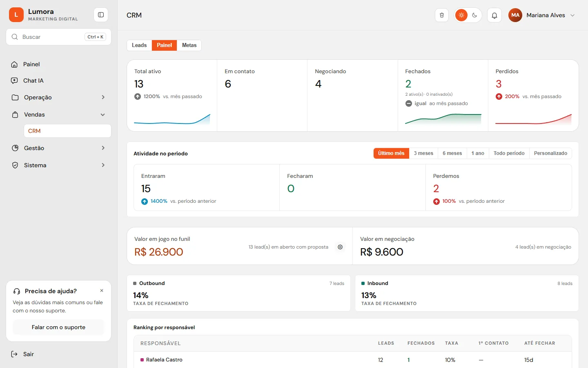Image resolution: width=588 pixels, height=368 pixels.
Task: Click the headset help icon
Action: click(17, 291)
